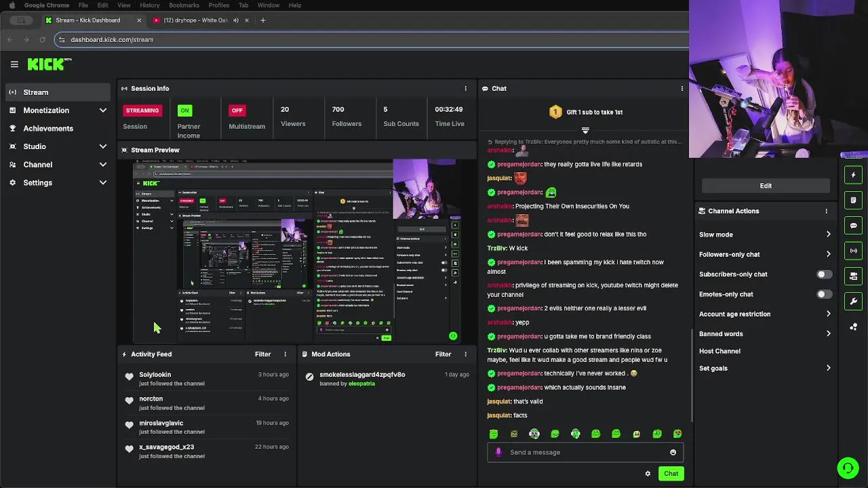Toggle Emotes-only chat switch
This screenshot has width=868, height=488.
pyautogui.click(x=824, y=294)
